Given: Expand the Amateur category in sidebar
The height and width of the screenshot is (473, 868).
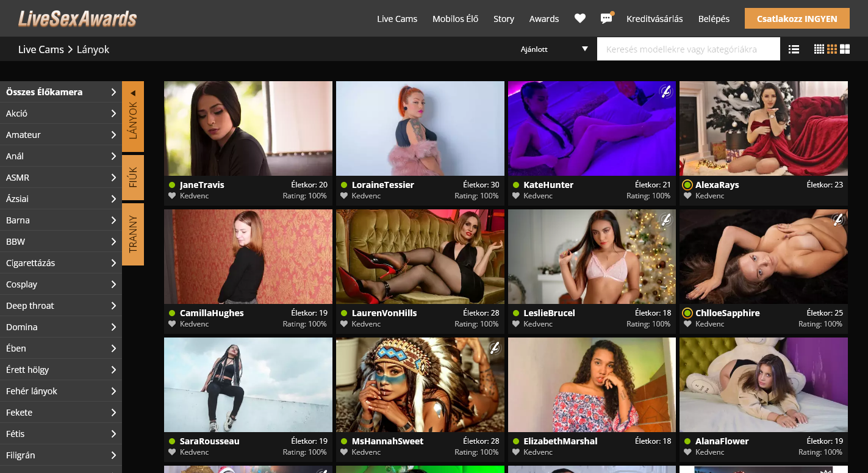Looking at the screenshot, I should click(x=60, y=135).
